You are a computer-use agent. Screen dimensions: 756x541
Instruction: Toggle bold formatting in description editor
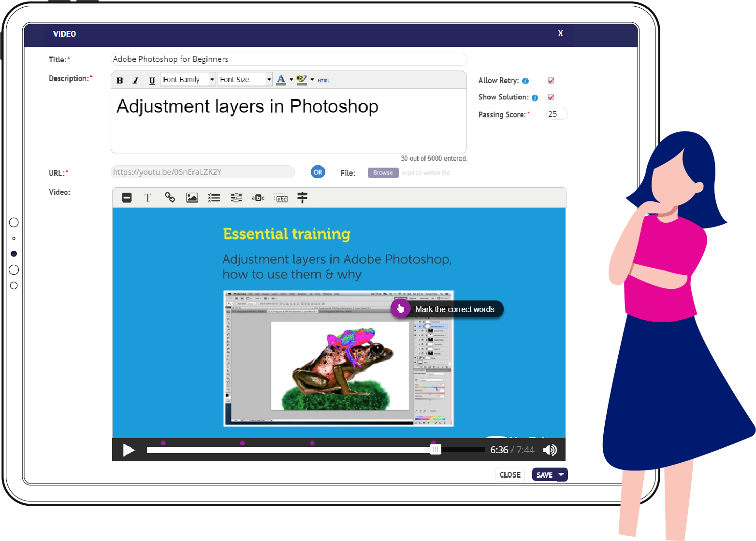120,80
